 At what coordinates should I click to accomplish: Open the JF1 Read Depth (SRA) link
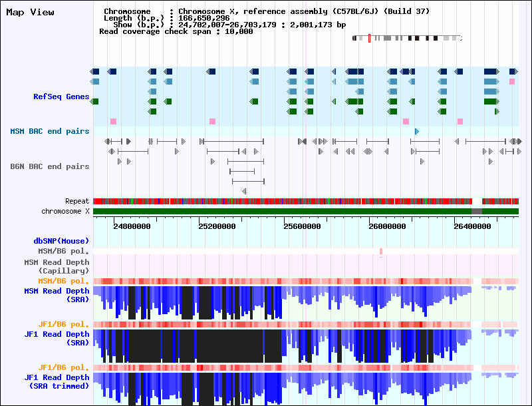[x=57, y=339]
